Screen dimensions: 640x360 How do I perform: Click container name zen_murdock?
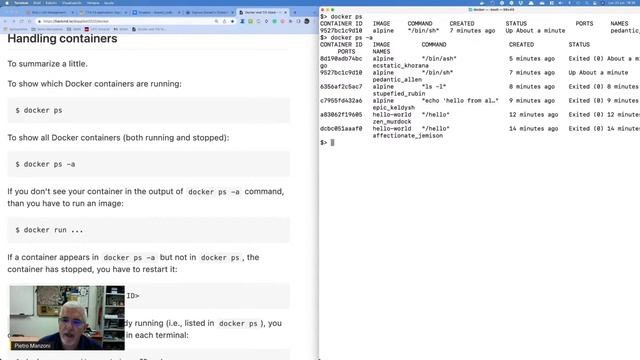(x=391, y=122)
